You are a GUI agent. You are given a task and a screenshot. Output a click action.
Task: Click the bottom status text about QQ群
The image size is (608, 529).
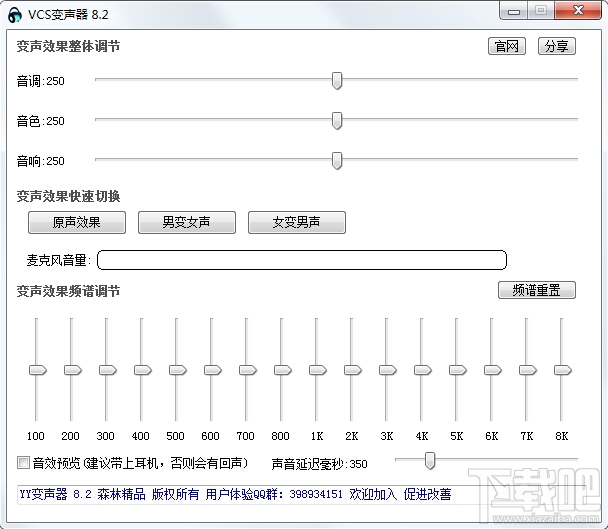coord(235,494)
